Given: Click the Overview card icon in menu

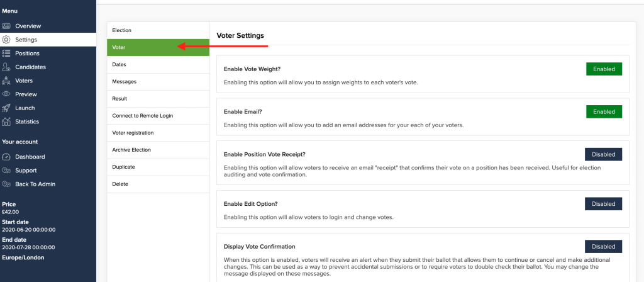Looking at the screenshot, I should pyautogui.click(x=6, y=26).
